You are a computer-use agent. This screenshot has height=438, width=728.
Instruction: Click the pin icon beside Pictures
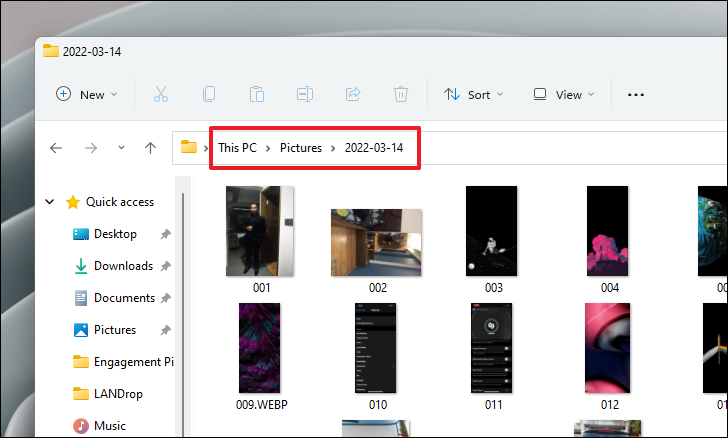coord(165,330)
